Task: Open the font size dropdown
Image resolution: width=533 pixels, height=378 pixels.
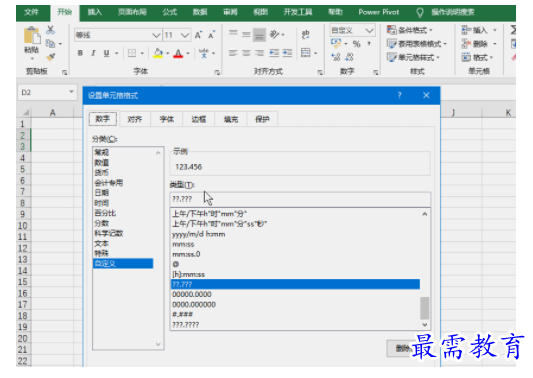Action: pos(185,35)
